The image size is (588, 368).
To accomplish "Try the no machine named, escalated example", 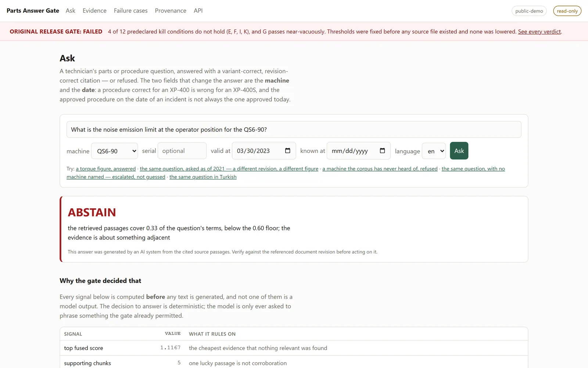I will click(286, 173).
